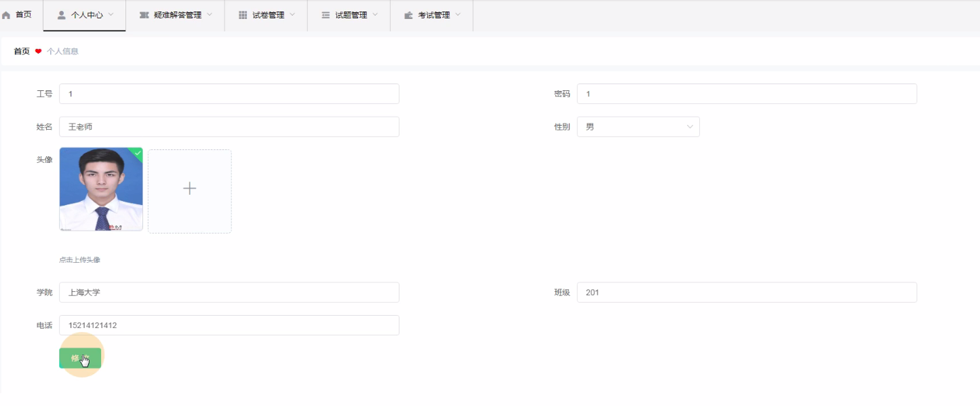The image size is (980, 406).
Task: Click the grid icon beside 试卷管理
Action: point(243,15)
